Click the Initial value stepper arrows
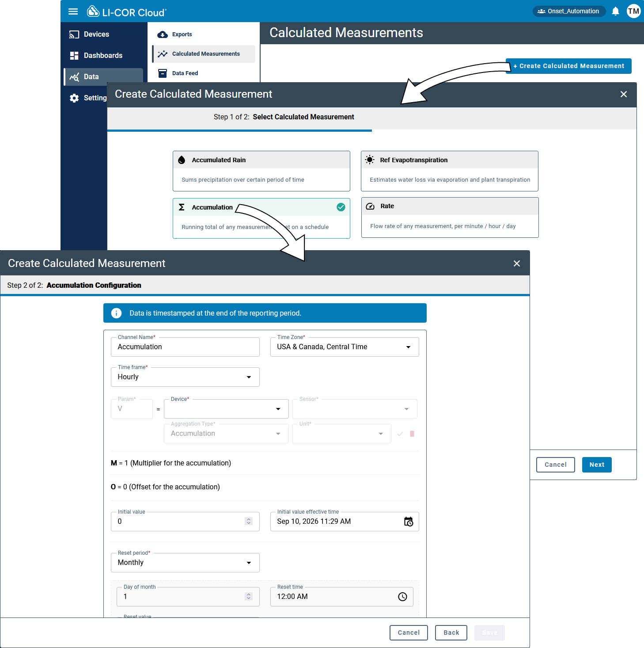This screenshot has width=644, height=648. click(x=249, y=522)
